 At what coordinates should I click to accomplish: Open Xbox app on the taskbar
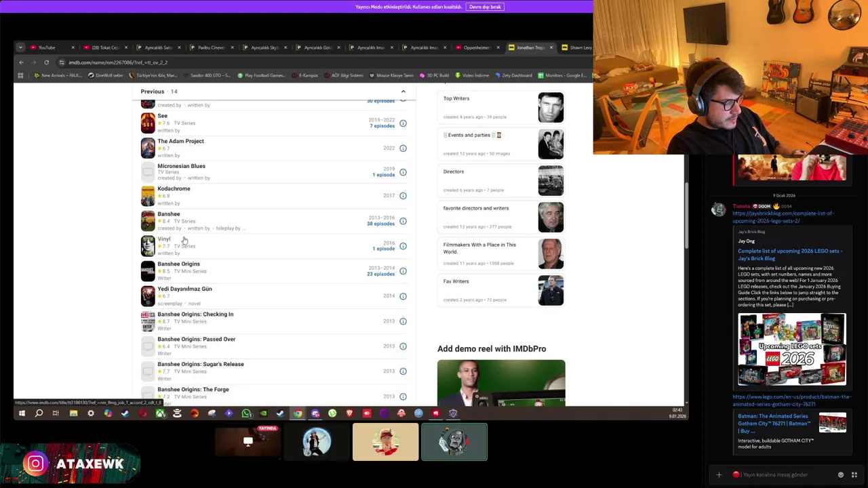click(x=160, y=413)
